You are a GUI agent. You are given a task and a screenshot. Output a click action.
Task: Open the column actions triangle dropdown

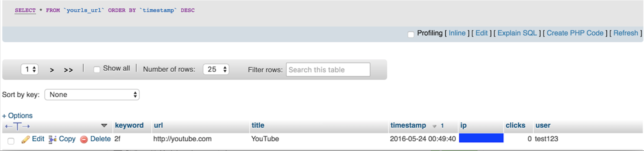[104, 125]
